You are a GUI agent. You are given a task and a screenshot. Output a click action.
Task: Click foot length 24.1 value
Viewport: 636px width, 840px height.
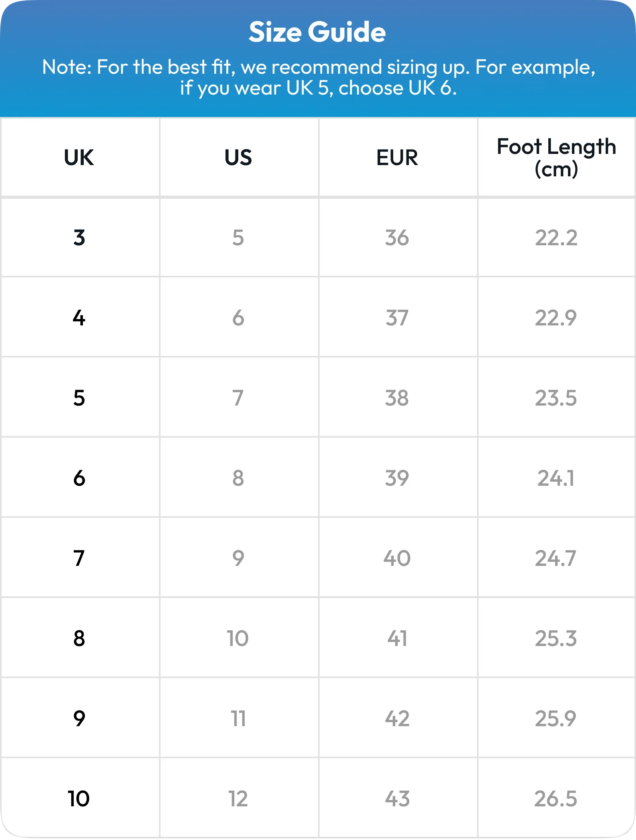(x=556, y=478)
